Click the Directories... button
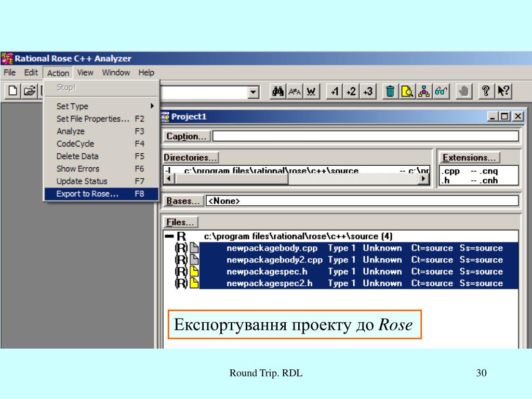Viewport: 532px width, 399px height. pos(190,157)
